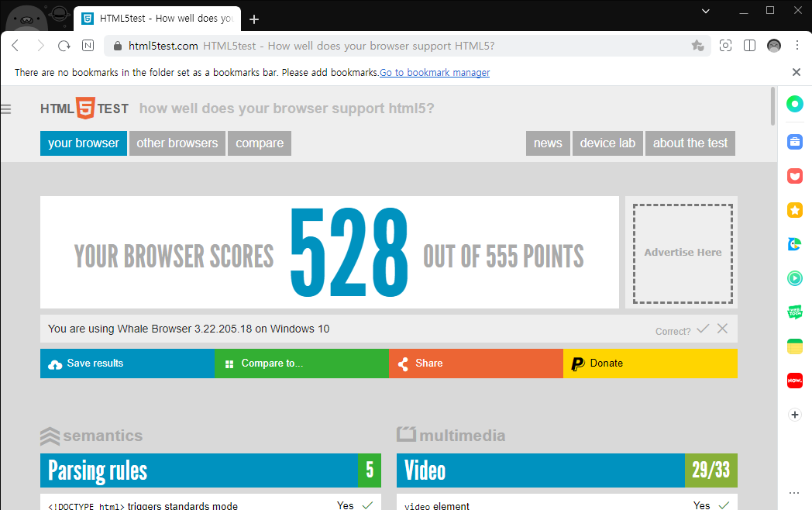This screenshot has height=510, width=812.
Task: Open the blue briefcase sidebar tool
Action: pyautogui.click(x=795, y=142)
